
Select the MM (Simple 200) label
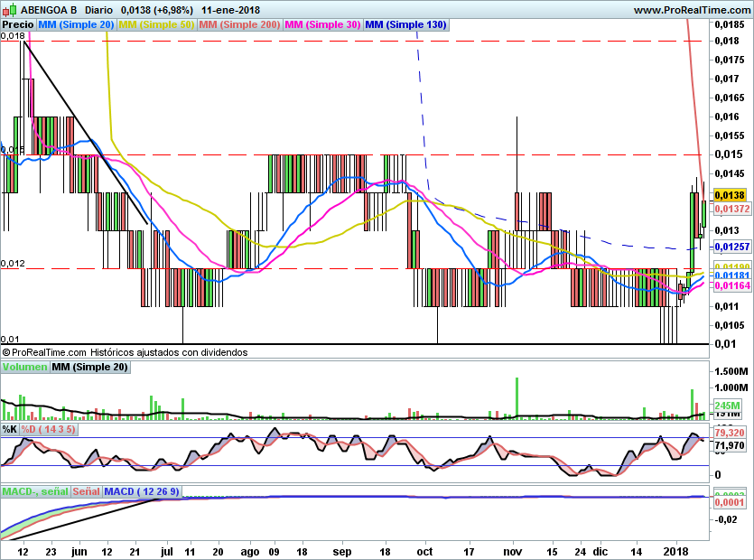239,24
